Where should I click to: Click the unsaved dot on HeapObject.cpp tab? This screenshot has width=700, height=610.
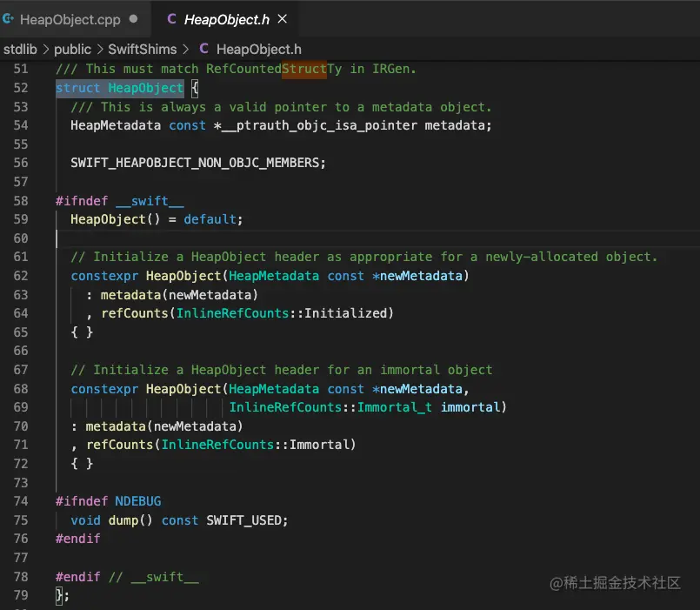(133, 19)
